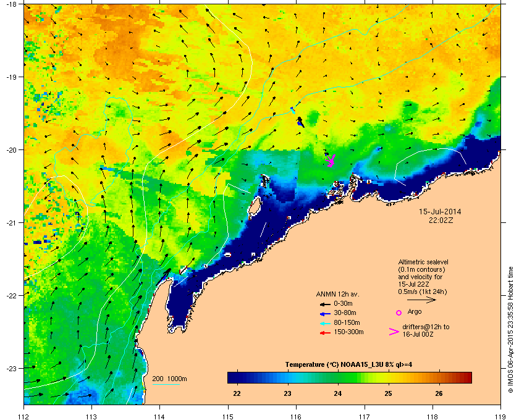Click the colorbar tick label 25
Viewport: 519px width, 420px height.
point(388,393)
